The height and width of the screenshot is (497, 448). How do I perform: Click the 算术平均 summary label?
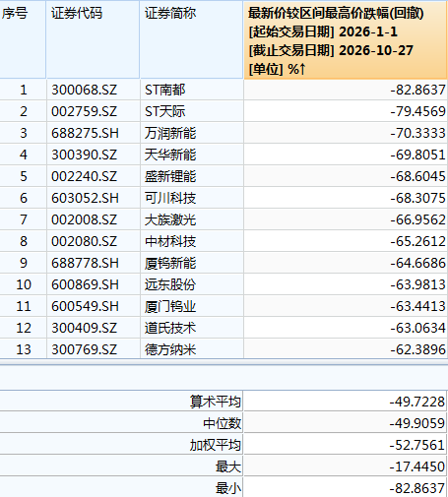click(216, 402)
